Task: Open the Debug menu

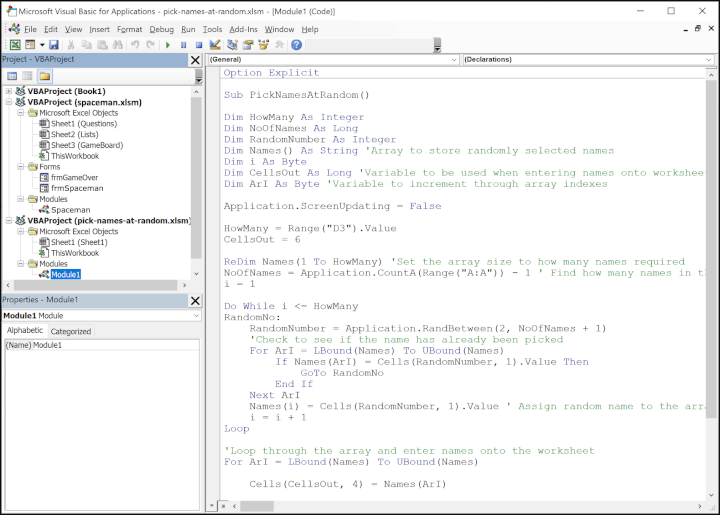Action: (161, 29)
